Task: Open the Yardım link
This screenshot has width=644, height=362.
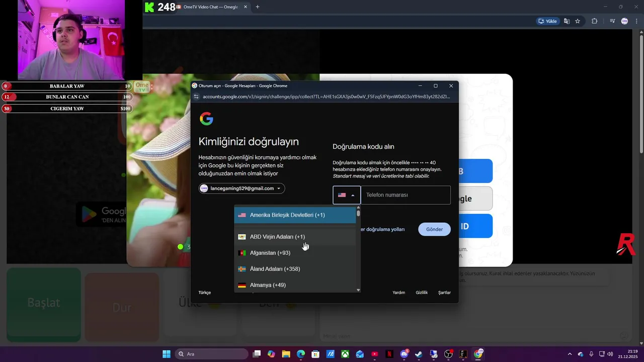Action: coord(398,293)
